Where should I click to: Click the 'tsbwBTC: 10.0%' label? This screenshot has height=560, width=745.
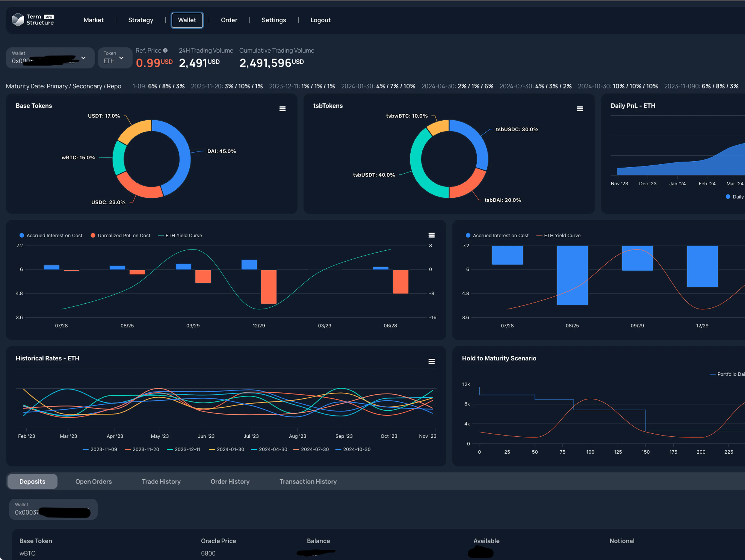tap(406, 116)
